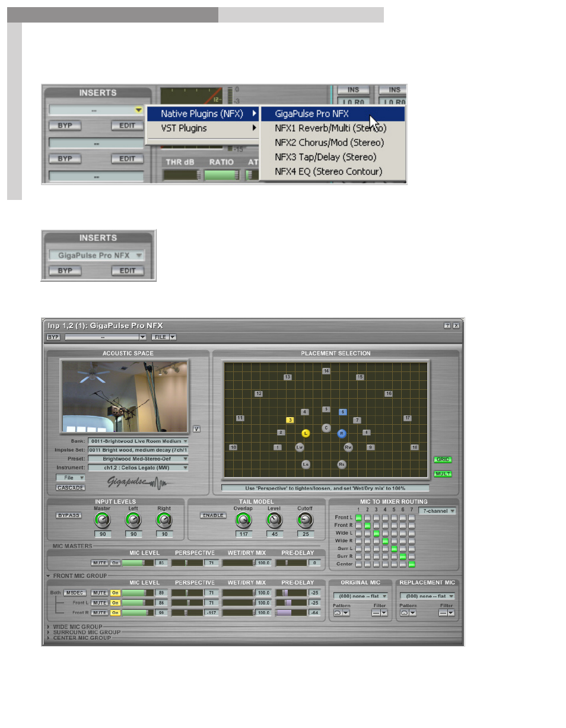This screenshot has height=728, width=566.
Task: Open the Instrument dropdown Cellos Legato
Action: 138,468
